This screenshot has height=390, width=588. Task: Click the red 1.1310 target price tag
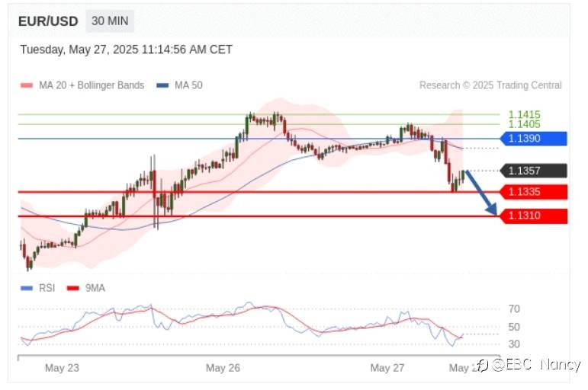click(533, 216)
